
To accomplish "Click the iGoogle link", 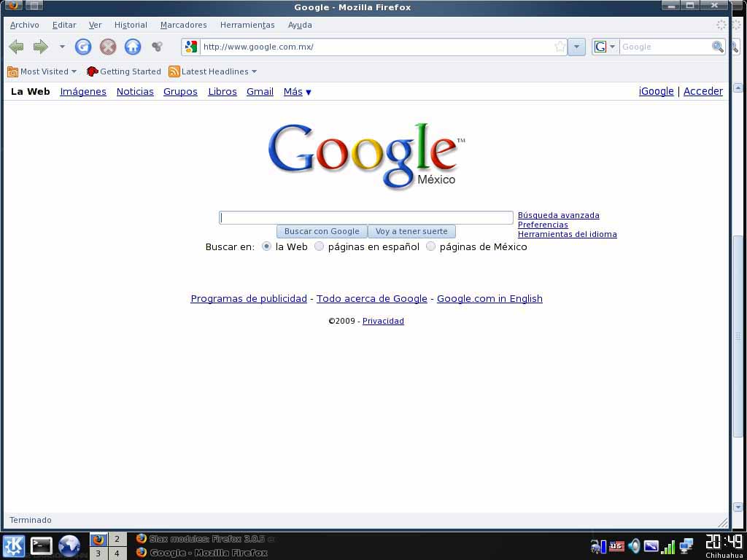I will [x=656, y=91].
